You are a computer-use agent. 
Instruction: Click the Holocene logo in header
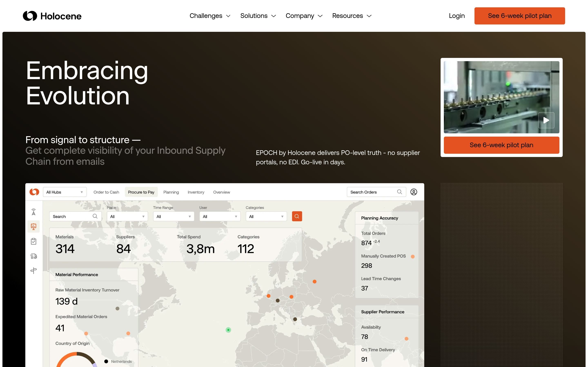(52, 16)
